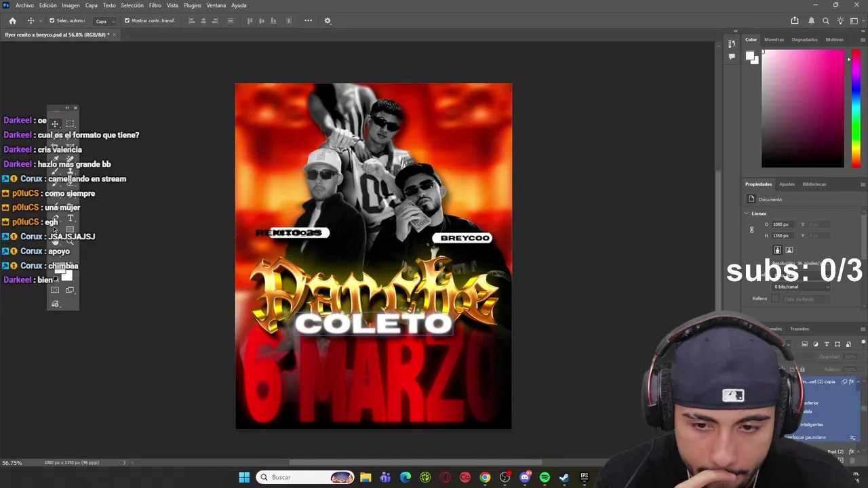Click the Color panel menu icon

(863, 39)
